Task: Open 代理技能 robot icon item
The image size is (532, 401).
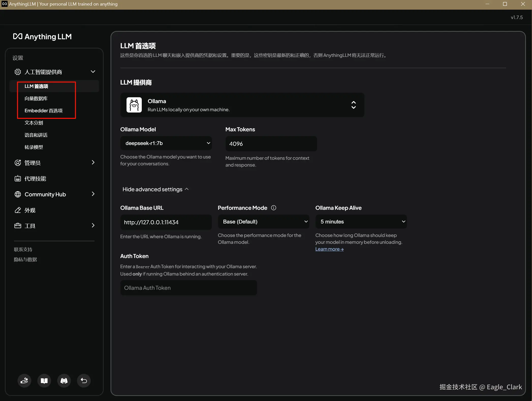Action: (x=35, y=179)
